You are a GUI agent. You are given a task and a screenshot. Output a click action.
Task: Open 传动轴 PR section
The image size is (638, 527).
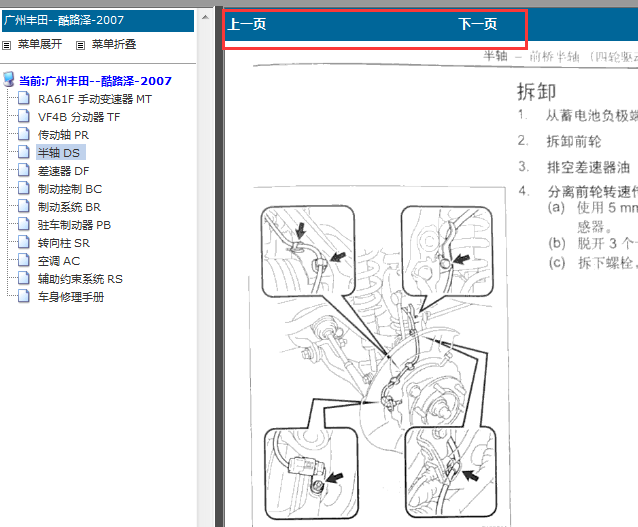[63, 135]
